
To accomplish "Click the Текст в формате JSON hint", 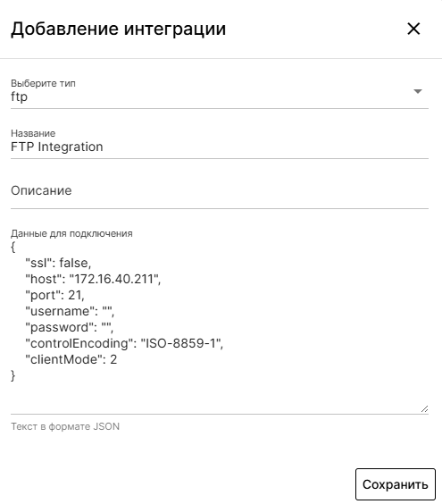I will (65, 426).
